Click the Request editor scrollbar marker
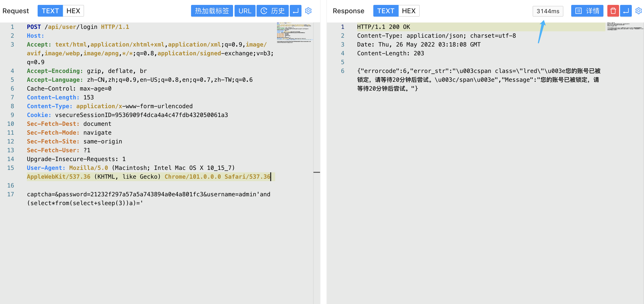Viewport: 644px width, 304px height. pyautogui.click(x=316, y=172)
